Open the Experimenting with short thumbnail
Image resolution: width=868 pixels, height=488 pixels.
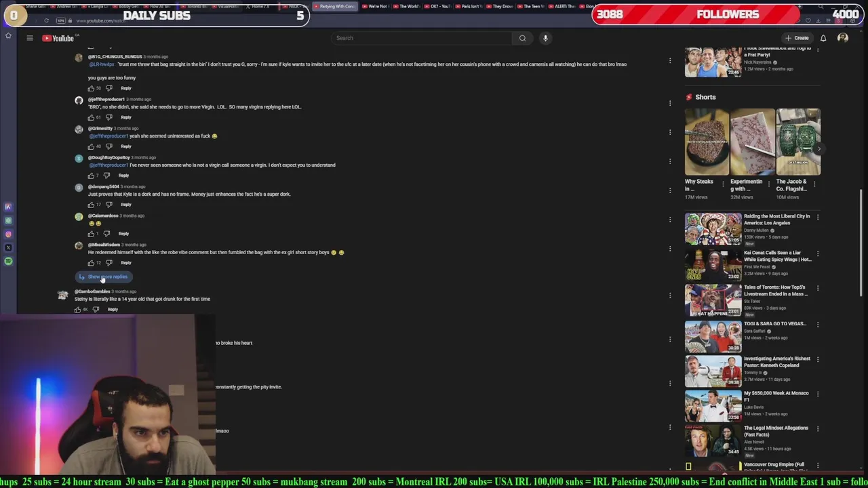(x=753, y=142)
